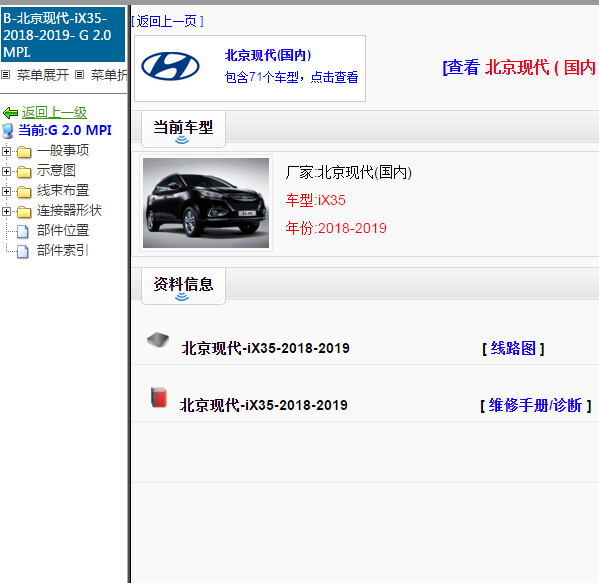Click the 菜单展开 list icon
This screenshot has width=599, height=583.
(x=6, y=74)
